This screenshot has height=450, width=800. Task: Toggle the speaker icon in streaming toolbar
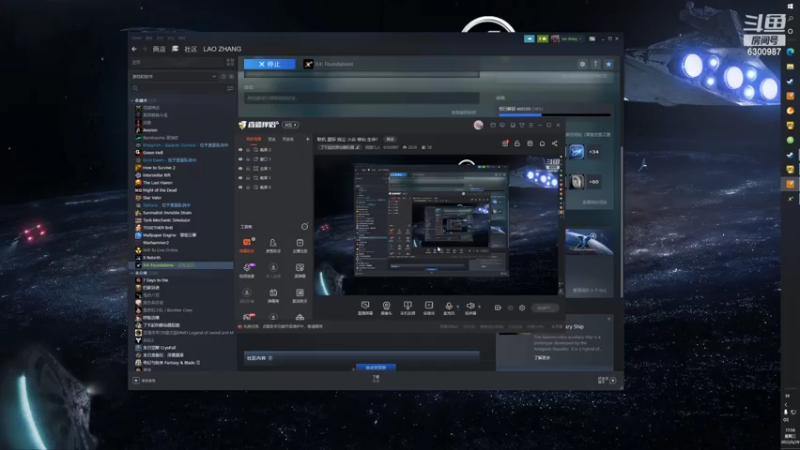(x=470, y=308)
